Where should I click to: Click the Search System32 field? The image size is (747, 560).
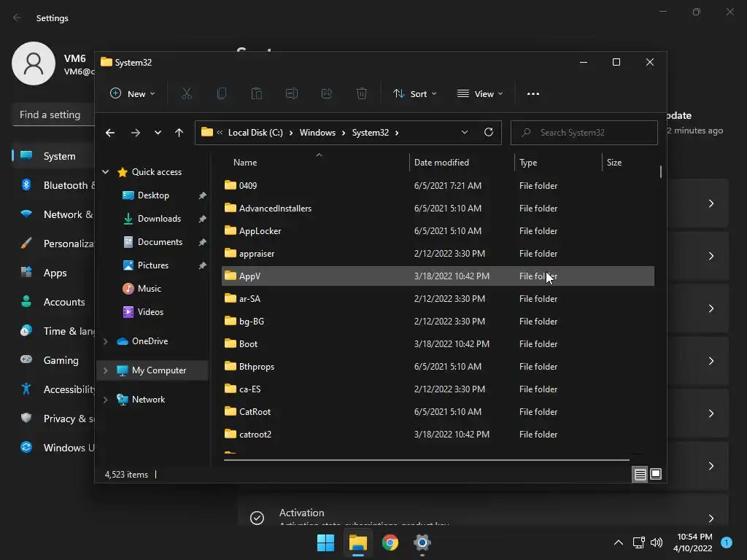[584, 133]
